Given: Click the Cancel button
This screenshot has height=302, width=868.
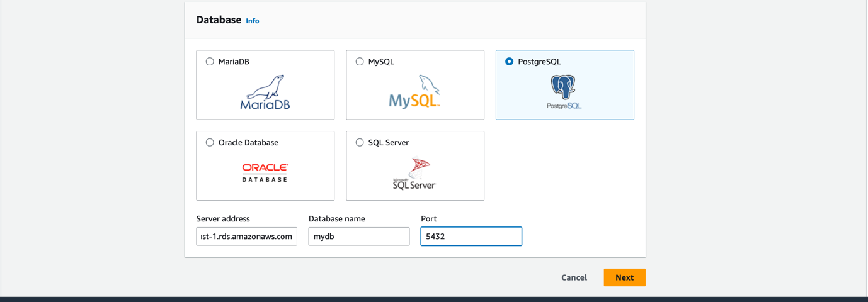Looking at the screenshot, I should [x=574, y=277].
